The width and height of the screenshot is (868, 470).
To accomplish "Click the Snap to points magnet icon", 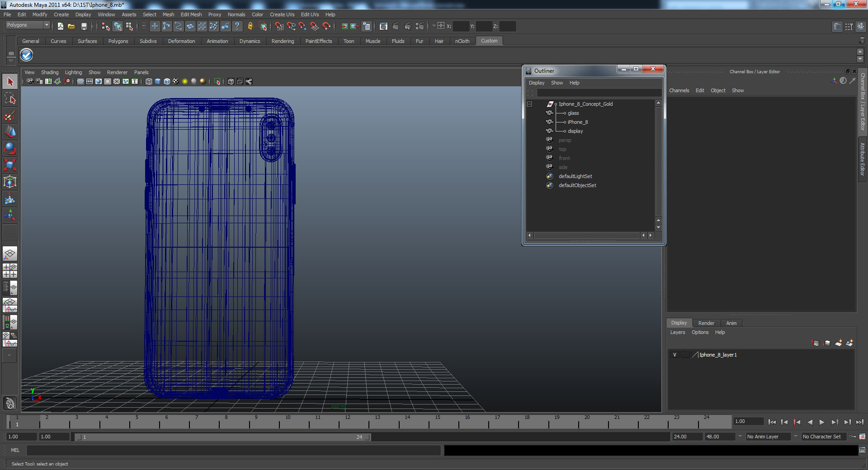I will [x=303, y=26].
